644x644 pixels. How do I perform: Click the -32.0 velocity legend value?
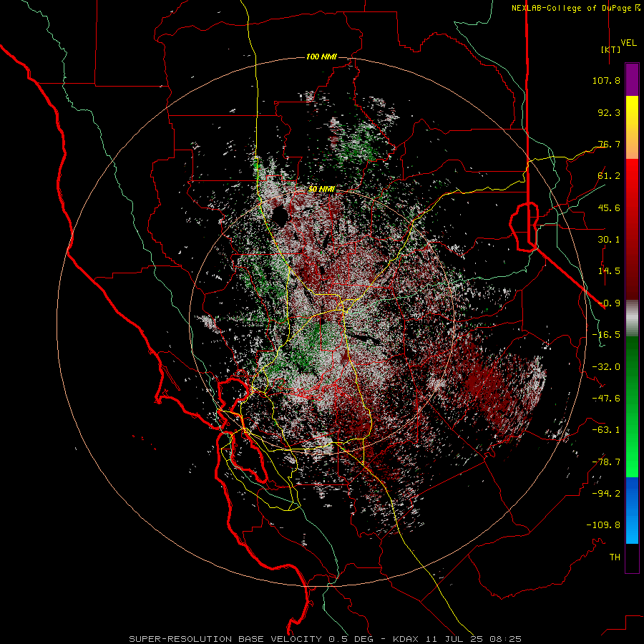point(606,367)
